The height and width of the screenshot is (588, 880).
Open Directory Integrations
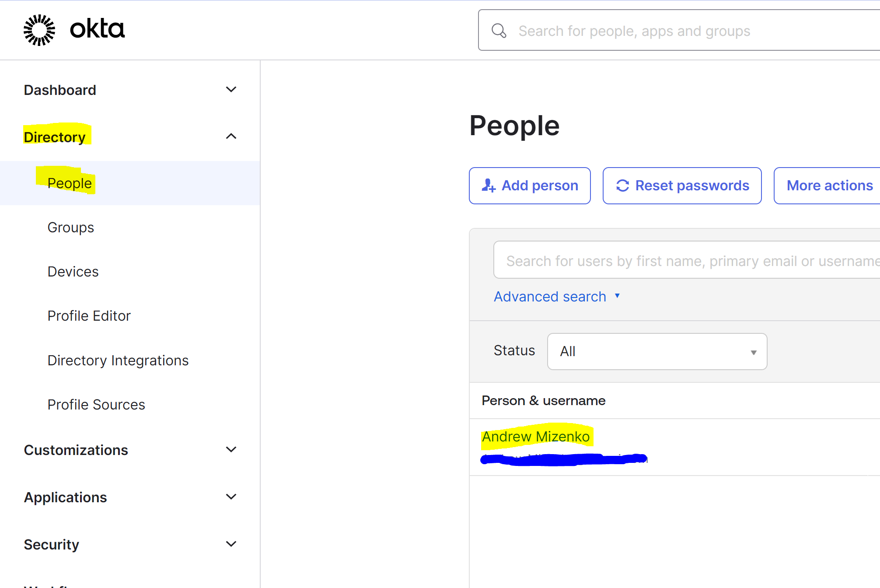[118, 360]
